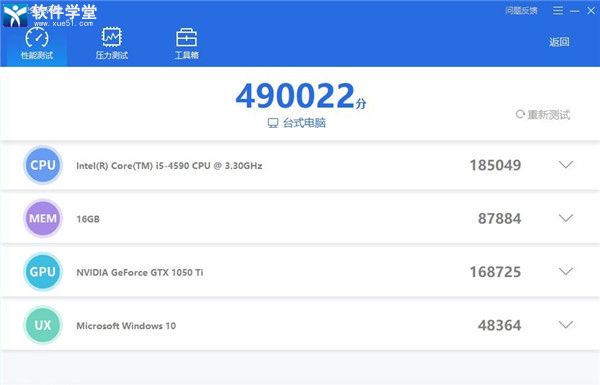Open the 工具箱 toolbox tab
Viewport: 600px width, 385px height.
(187, 44)
